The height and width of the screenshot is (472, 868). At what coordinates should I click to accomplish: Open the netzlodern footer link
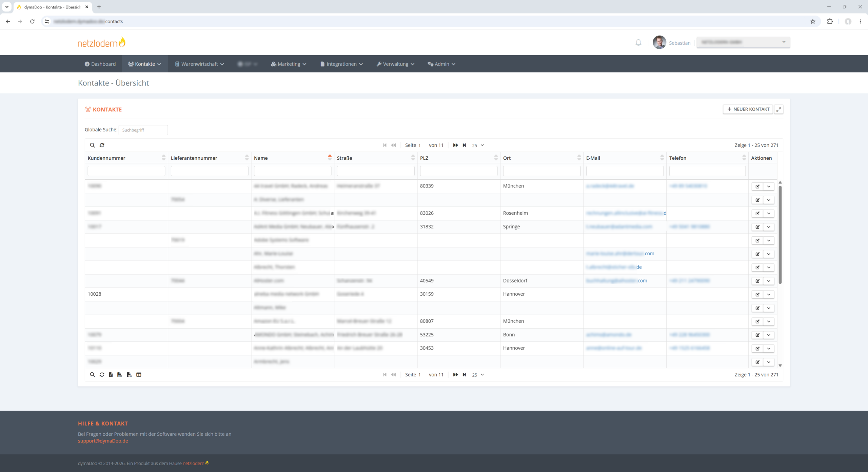(196, 463)
